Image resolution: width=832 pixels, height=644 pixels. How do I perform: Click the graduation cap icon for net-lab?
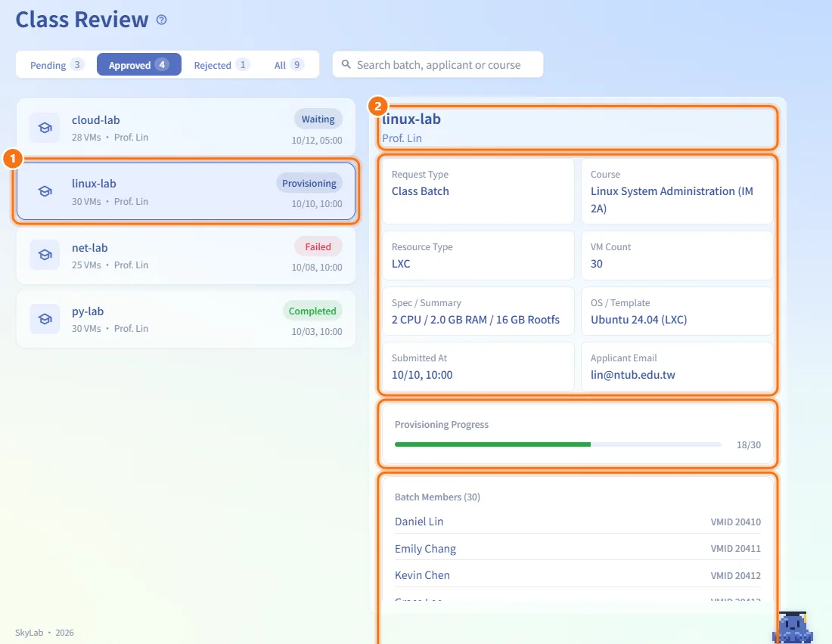(45, 255)
